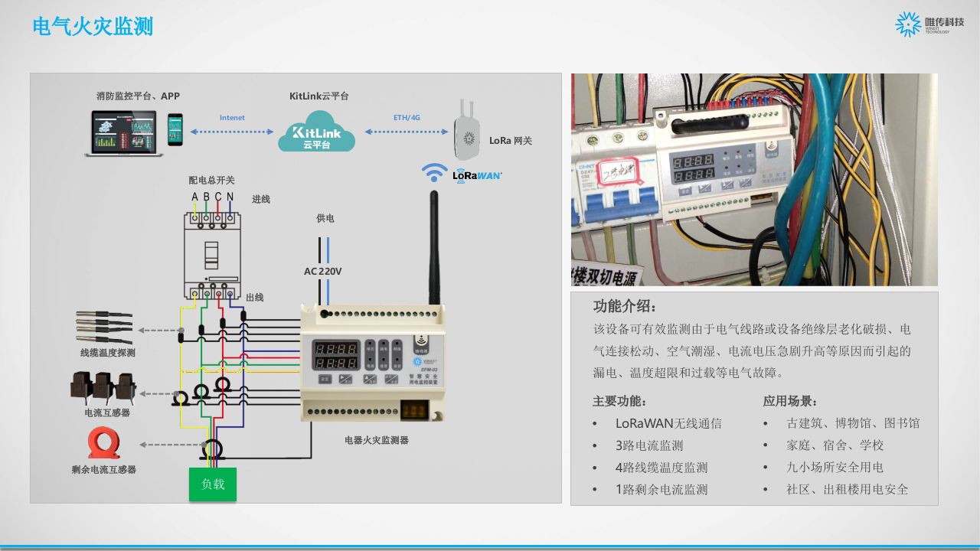
Task: Expand the 主要功能 feature list
Action: pos(617,400)
